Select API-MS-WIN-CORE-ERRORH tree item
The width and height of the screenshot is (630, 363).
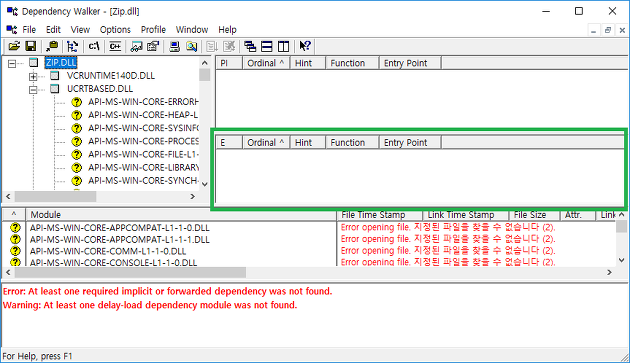click(x=143, y=102)
